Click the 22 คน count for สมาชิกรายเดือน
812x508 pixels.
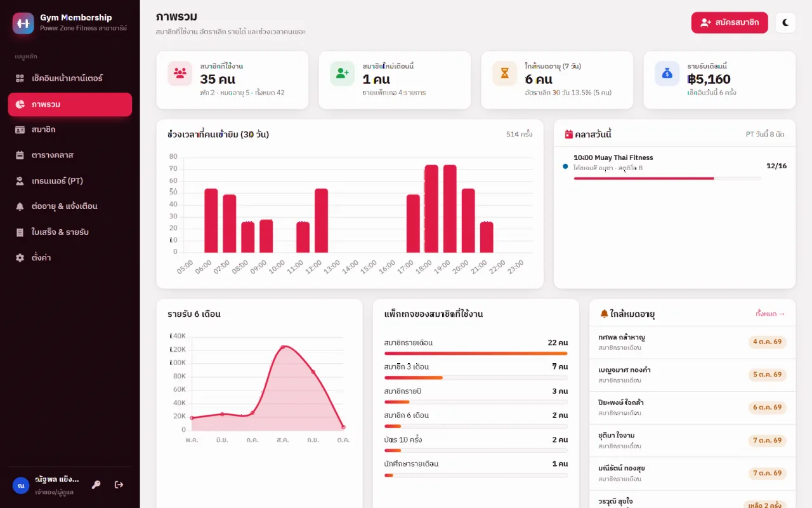(x=558, y=343)
